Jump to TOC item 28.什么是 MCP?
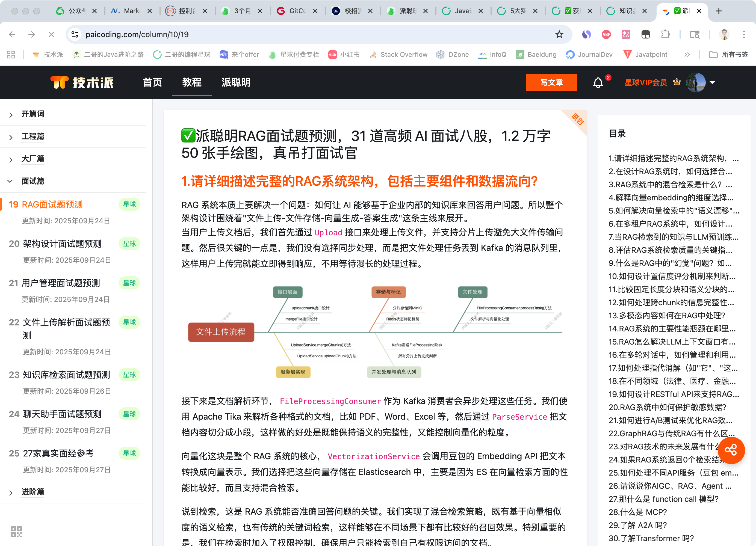 coord(637,512)
